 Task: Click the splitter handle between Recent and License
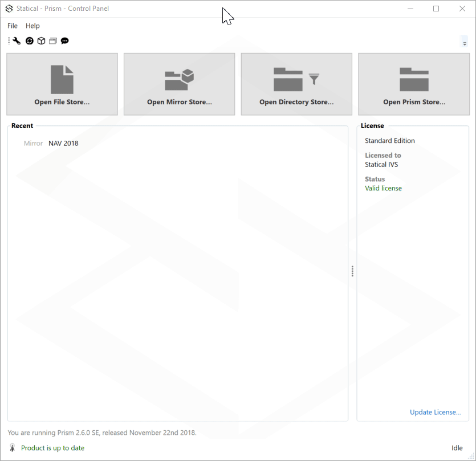pyautogui.click(x=352, y=271)
